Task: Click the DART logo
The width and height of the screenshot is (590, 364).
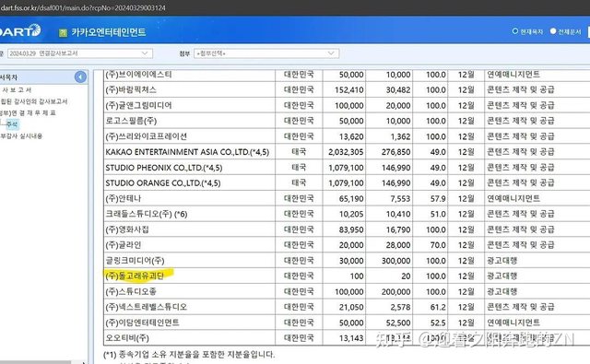Action: 20,30
